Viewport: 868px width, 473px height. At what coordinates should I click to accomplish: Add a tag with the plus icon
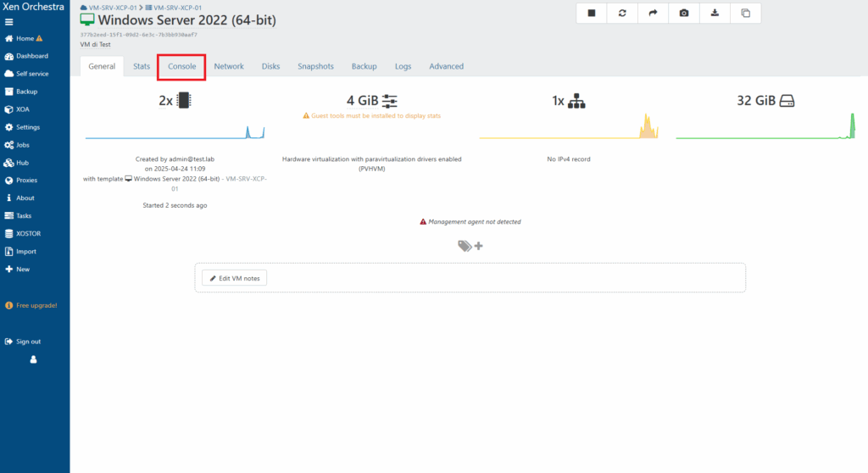(x=479, y=246)
